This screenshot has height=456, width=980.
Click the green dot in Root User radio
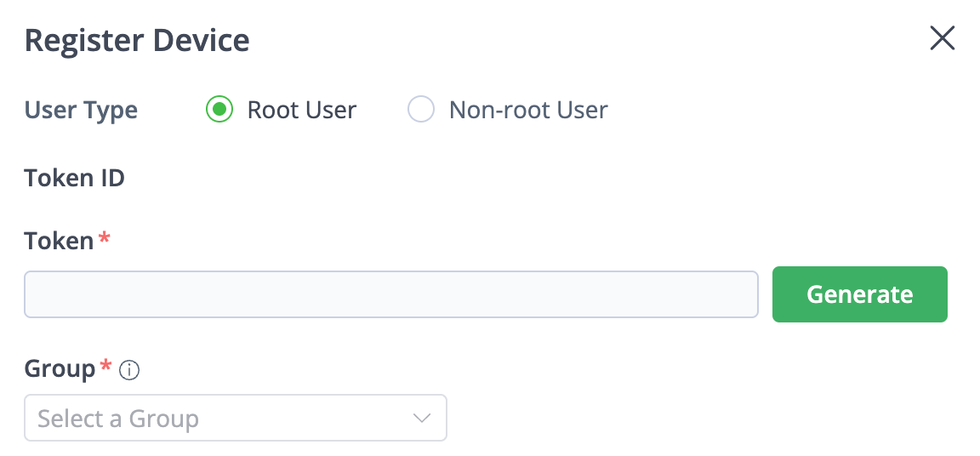point(219,110)
